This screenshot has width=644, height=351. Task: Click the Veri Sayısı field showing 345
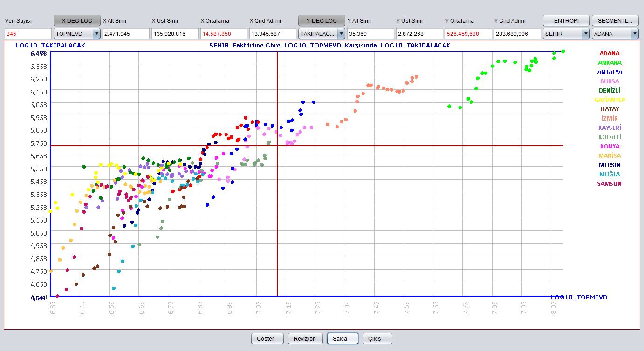28,34
